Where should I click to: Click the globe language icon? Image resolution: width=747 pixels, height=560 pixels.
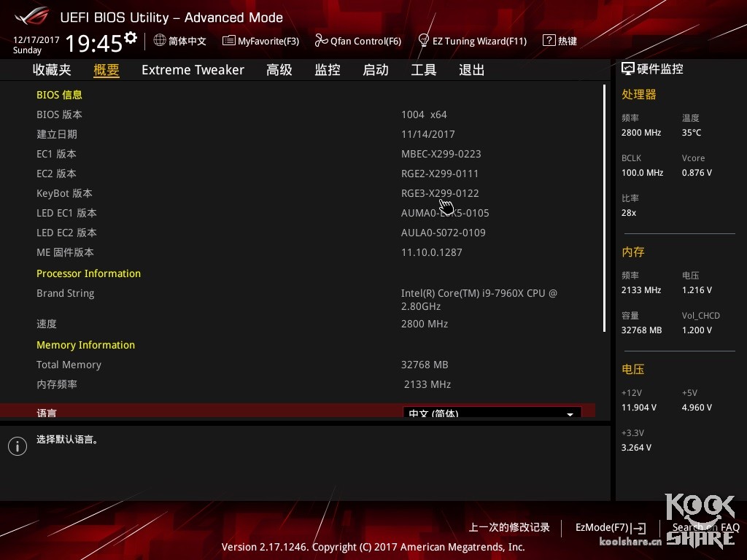coord(160,40)
